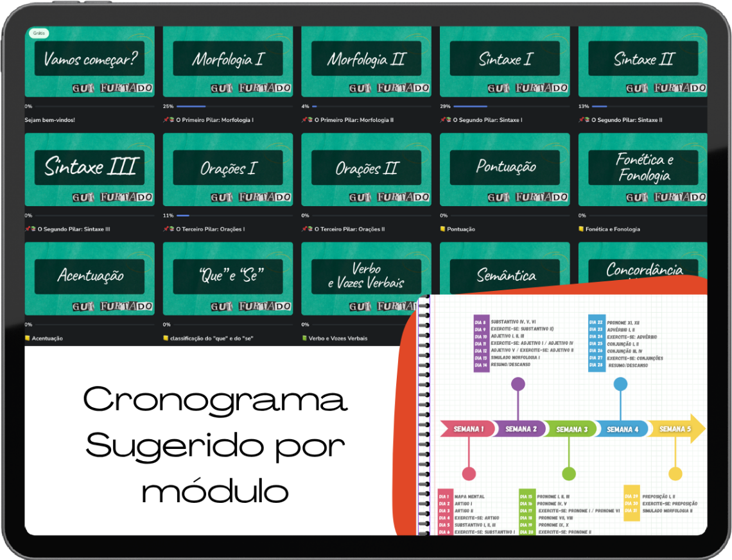Viewport: 732px width, 560px height.
Task: Select the SEMANA 4 timeline segment
Action: (x=622, y=429)
